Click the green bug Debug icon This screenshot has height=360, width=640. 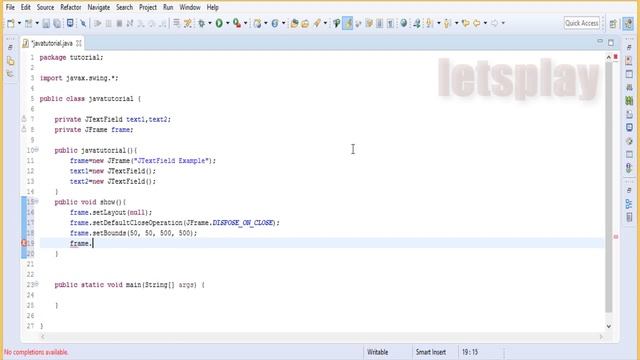[x=201, y=23]
